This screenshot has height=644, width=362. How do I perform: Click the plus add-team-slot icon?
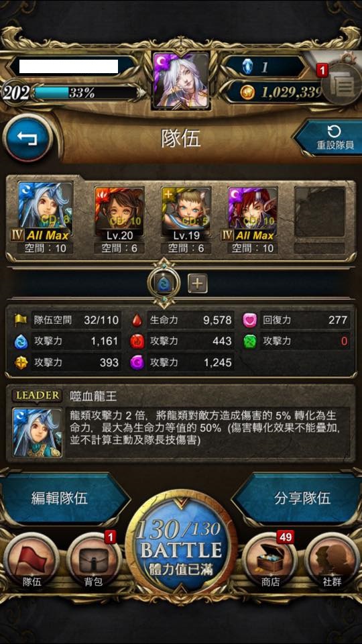click(198, 283)
